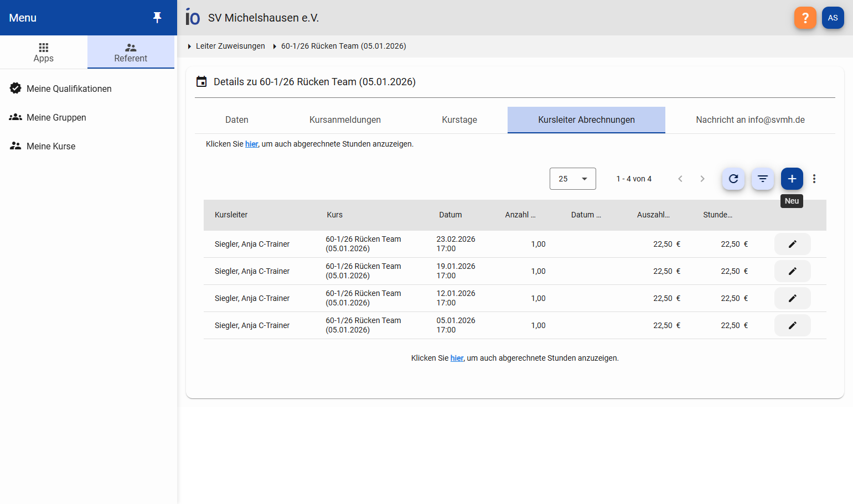Sort by the Kurs column header
The width and height of the screenshot is (853, 504).
click(335, 215)
